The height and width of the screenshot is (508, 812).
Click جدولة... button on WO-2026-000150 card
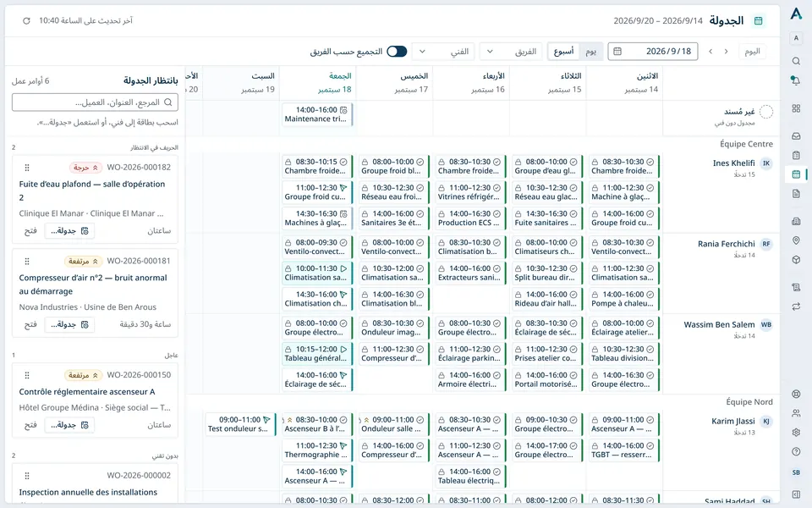pos(69,425)
